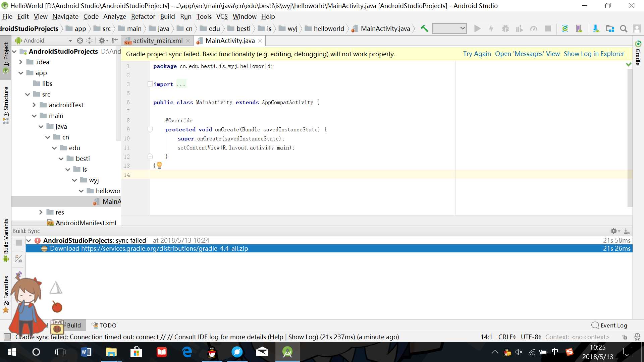Click the Make Project hammer icon

[424, 29]
